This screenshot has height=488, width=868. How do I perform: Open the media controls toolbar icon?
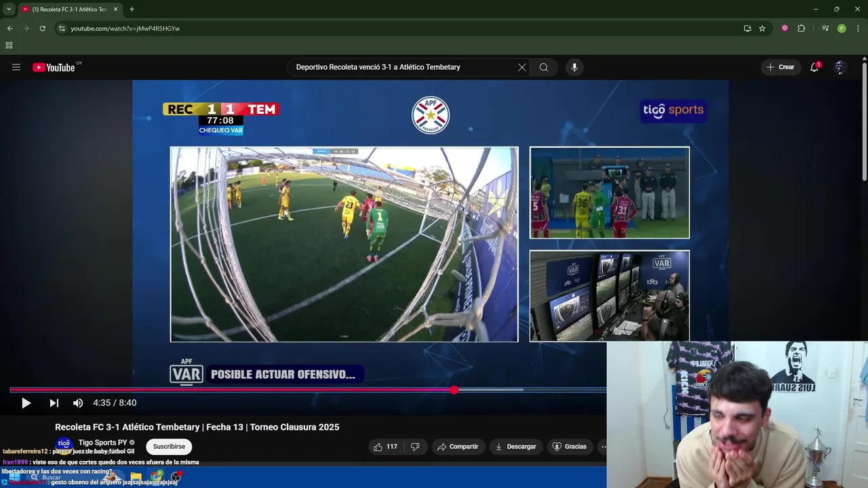(x=825, y=28)
